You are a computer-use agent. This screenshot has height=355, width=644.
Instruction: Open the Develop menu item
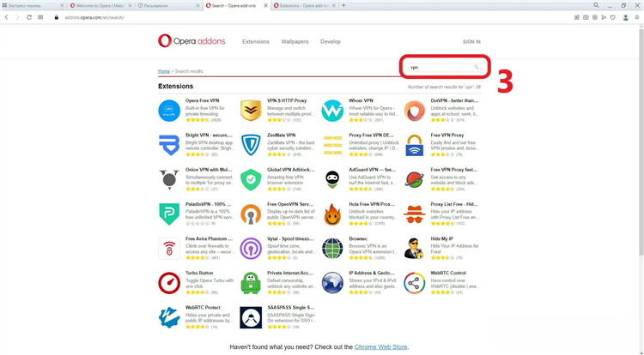point(331,42)
